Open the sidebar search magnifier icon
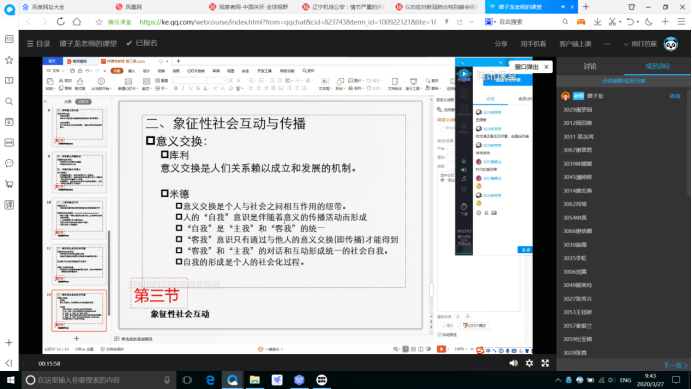 click(9, 102)
